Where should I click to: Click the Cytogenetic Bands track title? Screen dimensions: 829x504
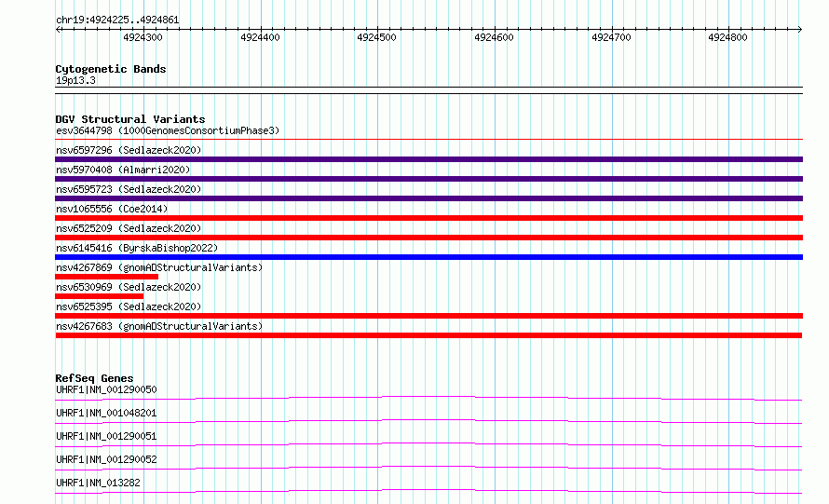[x=111, y=69]
